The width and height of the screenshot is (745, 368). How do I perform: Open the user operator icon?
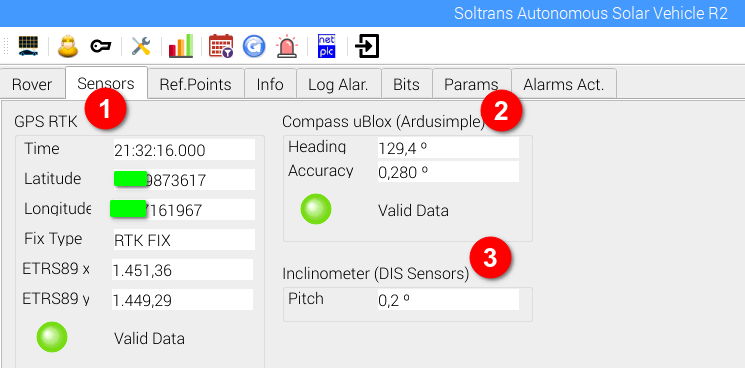[68, 46]
